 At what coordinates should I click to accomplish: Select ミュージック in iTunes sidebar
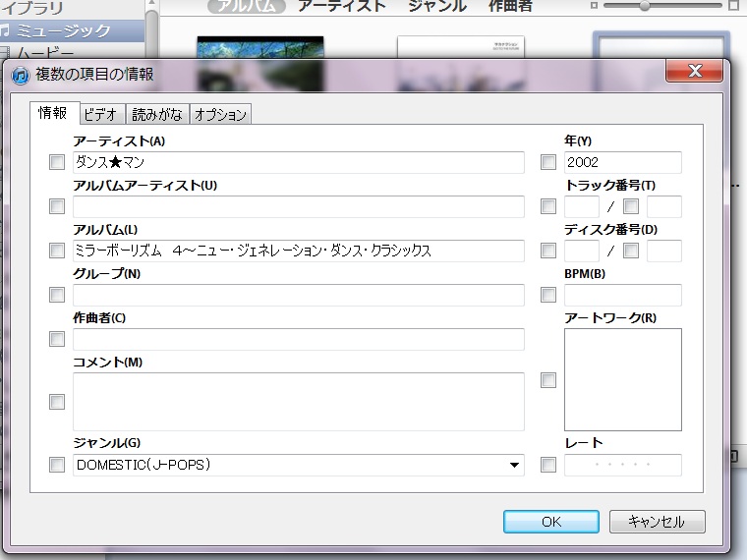point(73,31)
